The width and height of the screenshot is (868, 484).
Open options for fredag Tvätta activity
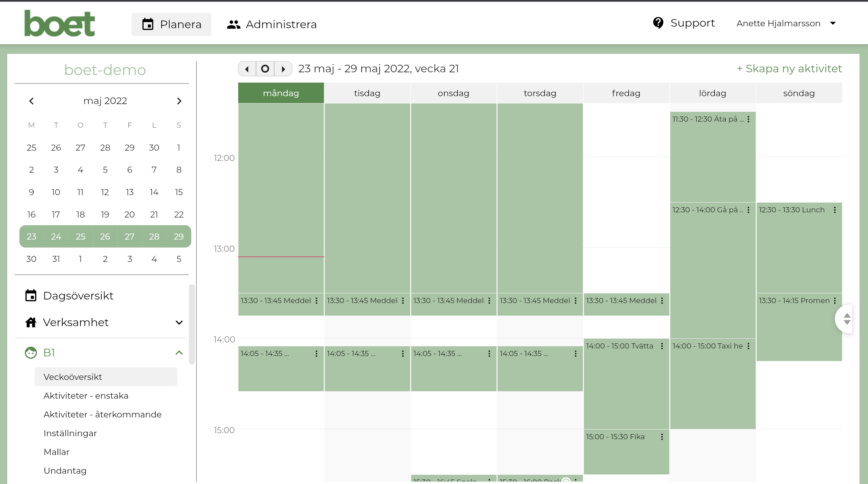coord(662,346)
